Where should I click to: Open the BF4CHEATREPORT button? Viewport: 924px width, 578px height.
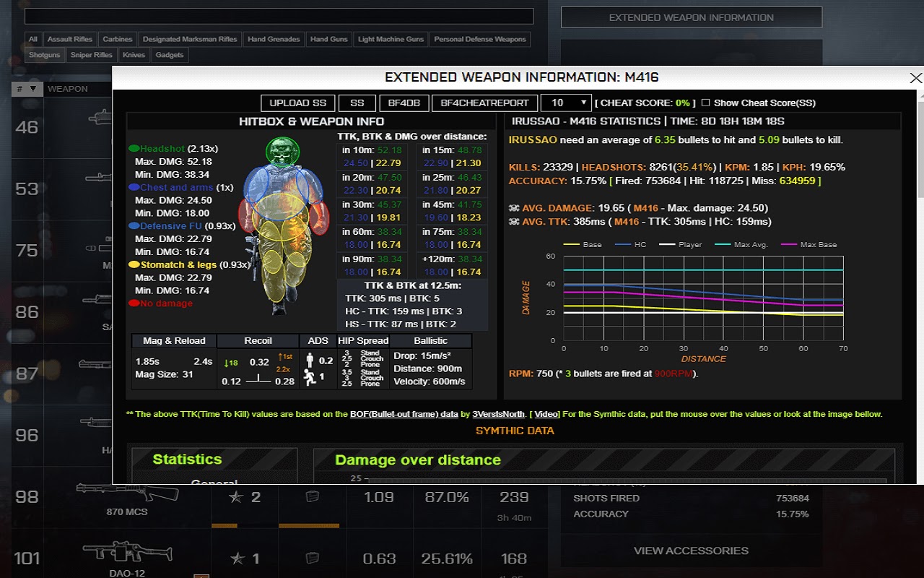[484, 103]
